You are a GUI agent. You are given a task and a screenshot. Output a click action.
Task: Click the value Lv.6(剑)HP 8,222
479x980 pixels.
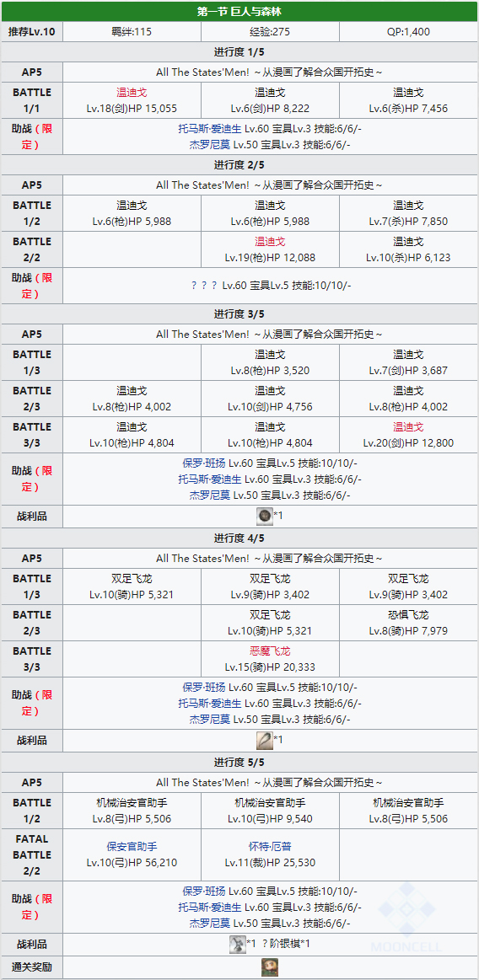pos(270,108)
